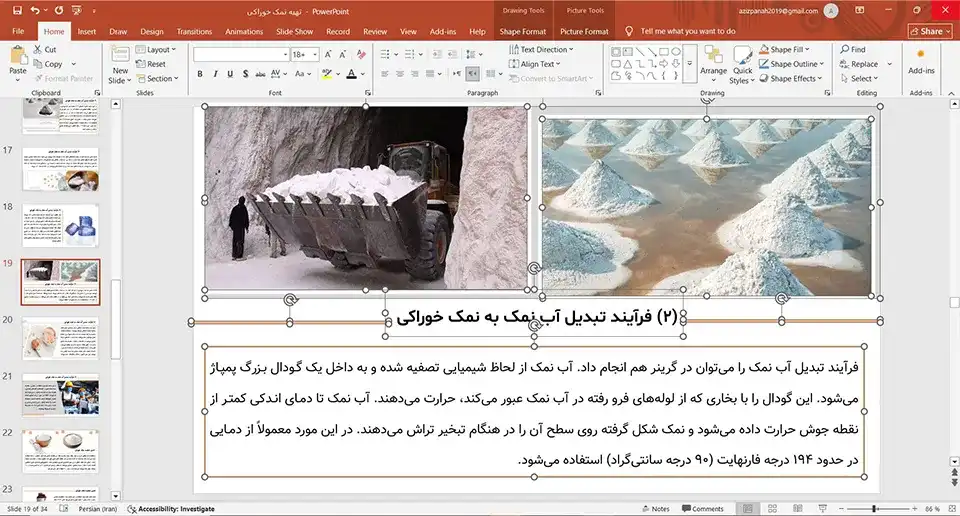
Task: Expand the shapes gallery
Action: click(x=689, y=64)
